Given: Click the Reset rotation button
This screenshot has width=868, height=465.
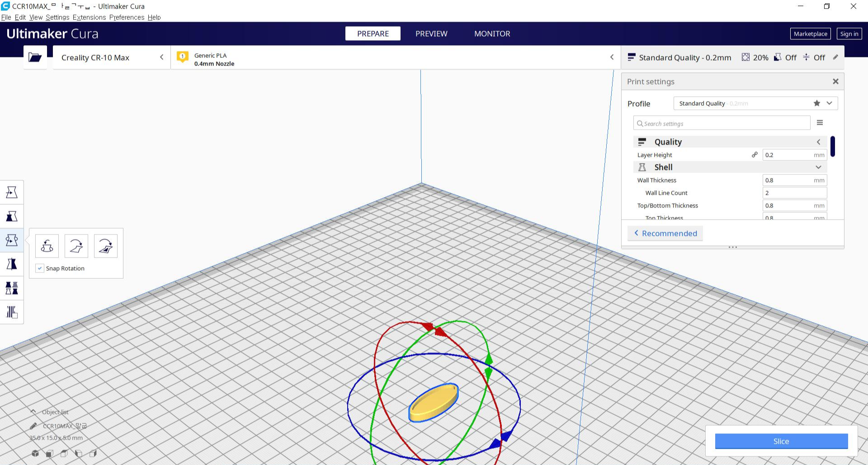Looking at the screenshot, I should click(47, 246).
